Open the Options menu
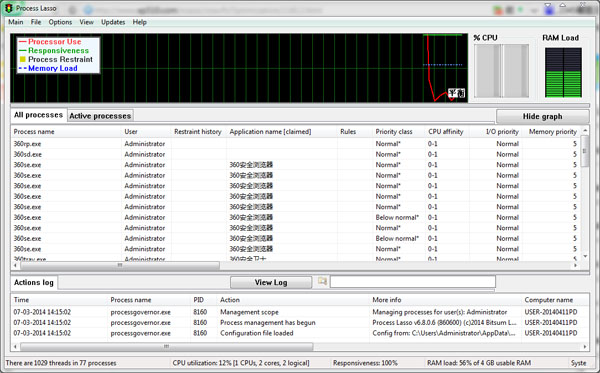Image resolution: width=600 pixels, height=373 pixels. [x=60, y=22]
